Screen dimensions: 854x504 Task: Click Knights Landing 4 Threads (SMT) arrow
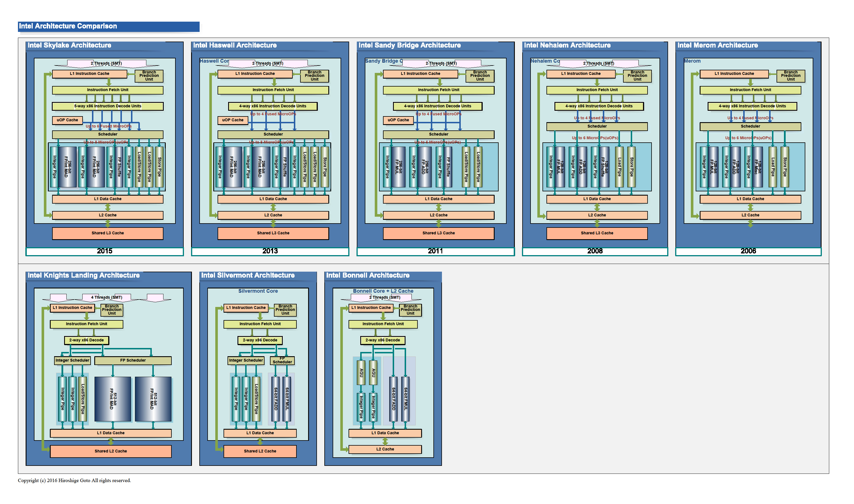point(107,298)
